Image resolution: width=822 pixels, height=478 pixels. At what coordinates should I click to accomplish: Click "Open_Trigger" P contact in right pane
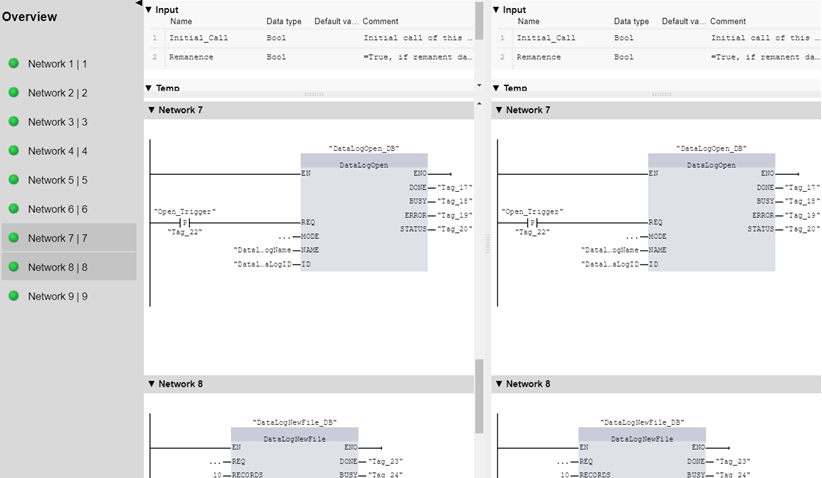pyautogui.click(x=532, y=223)
